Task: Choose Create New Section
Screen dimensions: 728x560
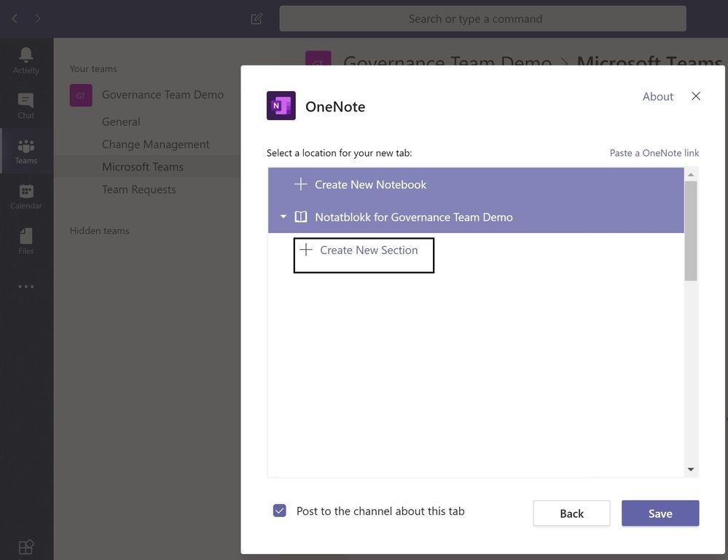Action: pyautogui.click(x=364, y=255)
